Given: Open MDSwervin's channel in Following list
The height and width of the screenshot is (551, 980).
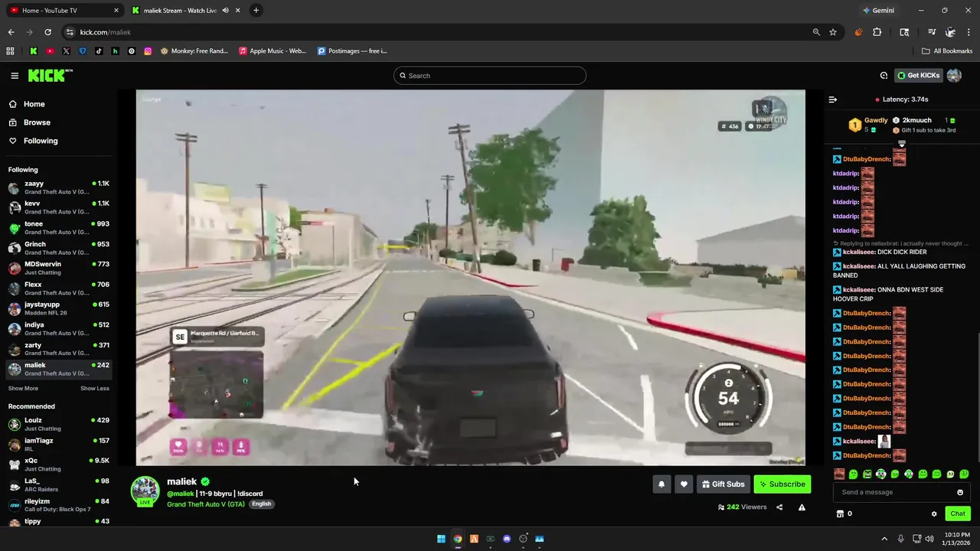Looking at the screenshot, I should coord(58,268).
